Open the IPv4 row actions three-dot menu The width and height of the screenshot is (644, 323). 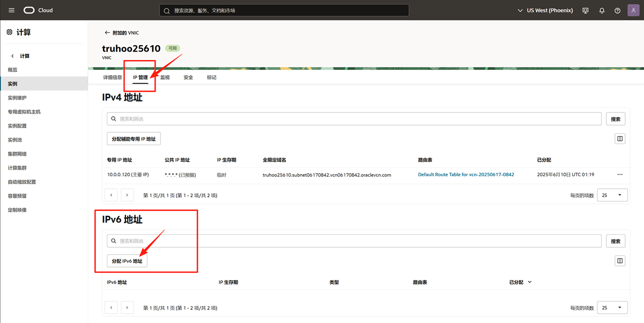pyautogui.click(x=620, y=175)
